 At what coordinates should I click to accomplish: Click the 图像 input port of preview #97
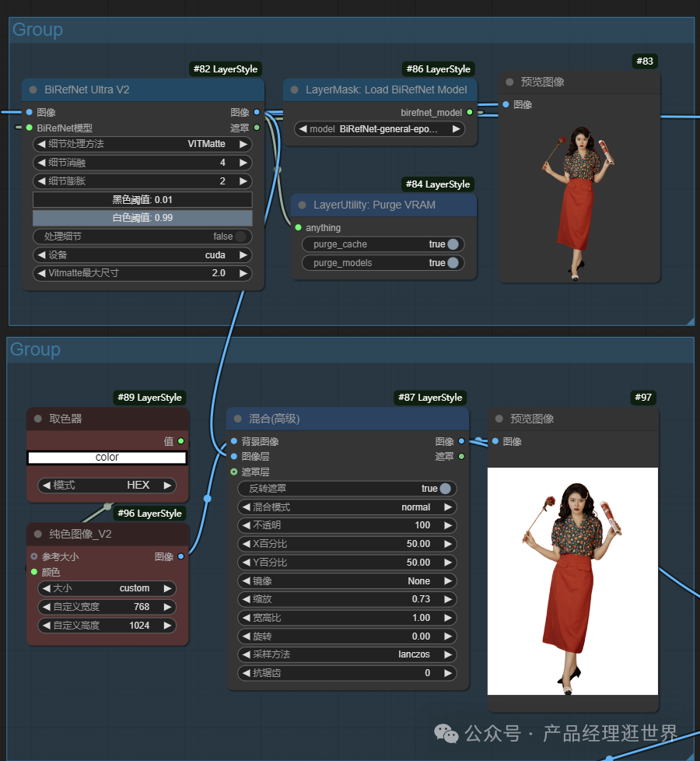pos(495,441)
